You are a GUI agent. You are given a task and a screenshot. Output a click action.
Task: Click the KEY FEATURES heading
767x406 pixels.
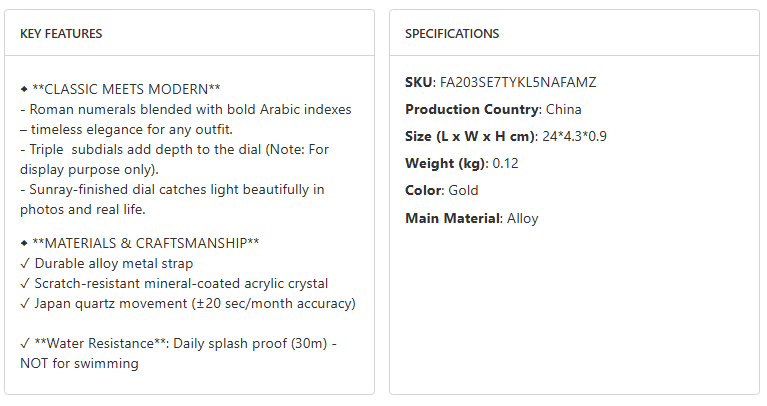[x=61, y=34]
